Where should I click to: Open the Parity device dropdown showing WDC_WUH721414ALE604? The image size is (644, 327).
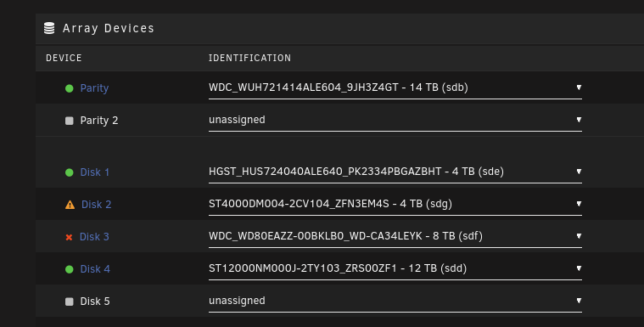tap(395, 87)
